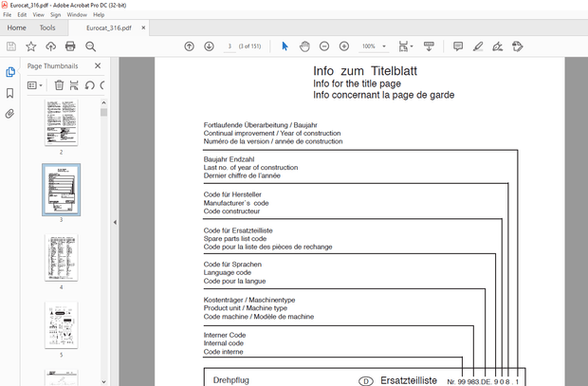Zoom in with plus button

[344, 46]
